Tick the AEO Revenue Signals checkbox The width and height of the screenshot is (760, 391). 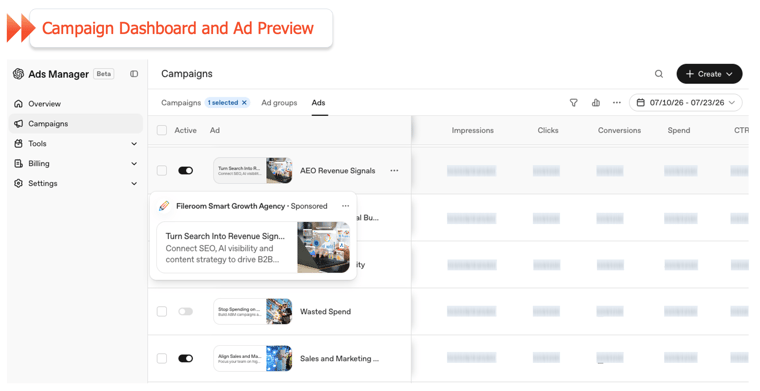tap(162, 171)
